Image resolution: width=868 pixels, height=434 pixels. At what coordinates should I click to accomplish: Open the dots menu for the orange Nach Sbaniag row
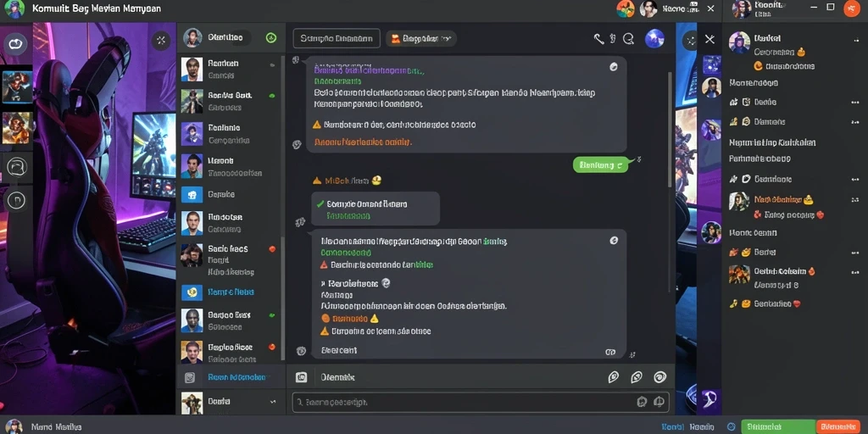(855, 199)
